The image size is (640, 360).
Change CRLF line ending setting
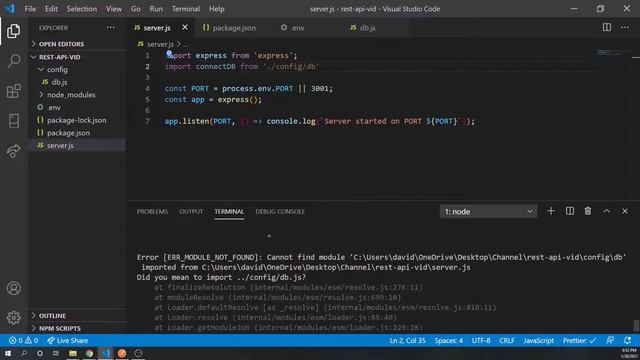pyautogui.click(x=507, y=340)
